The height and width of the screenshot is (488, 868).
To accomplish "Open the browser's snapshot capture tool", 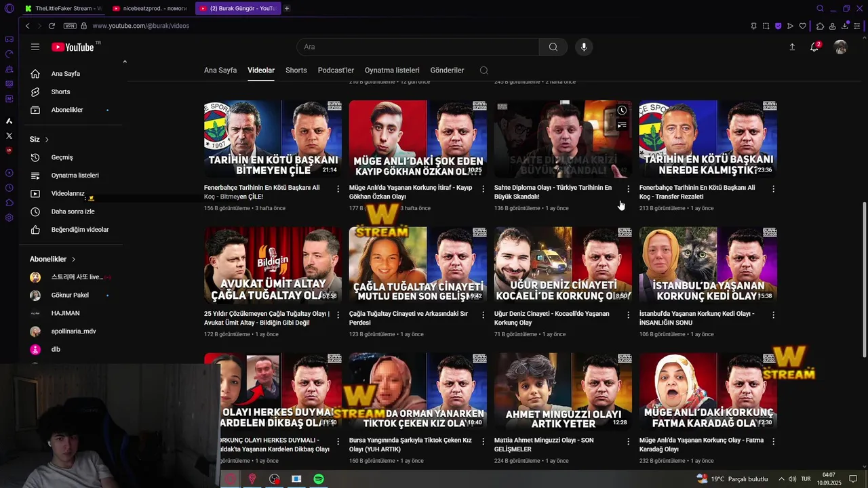I will (766, 26).
